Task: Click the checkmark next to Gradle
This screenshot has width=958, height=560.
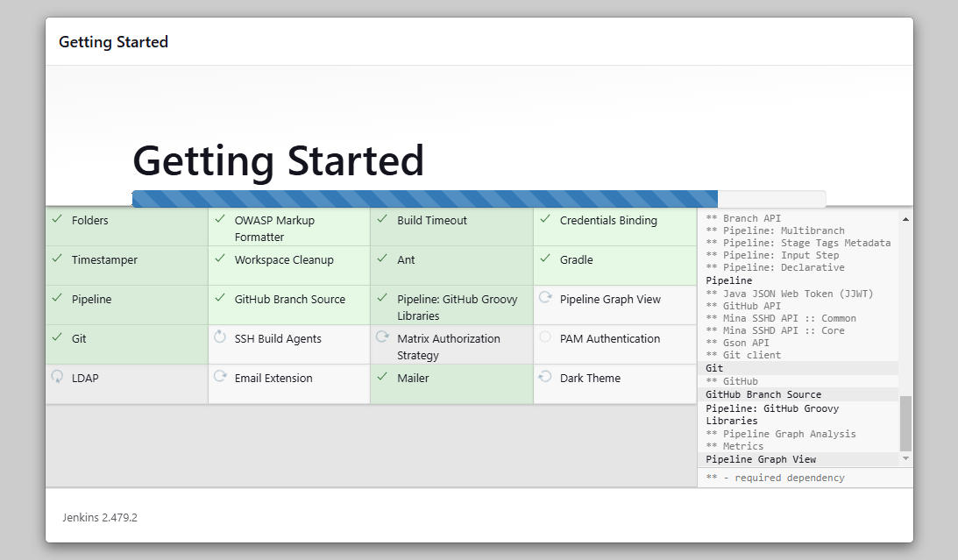Action: pyautogui.click(x=544, y=259)
